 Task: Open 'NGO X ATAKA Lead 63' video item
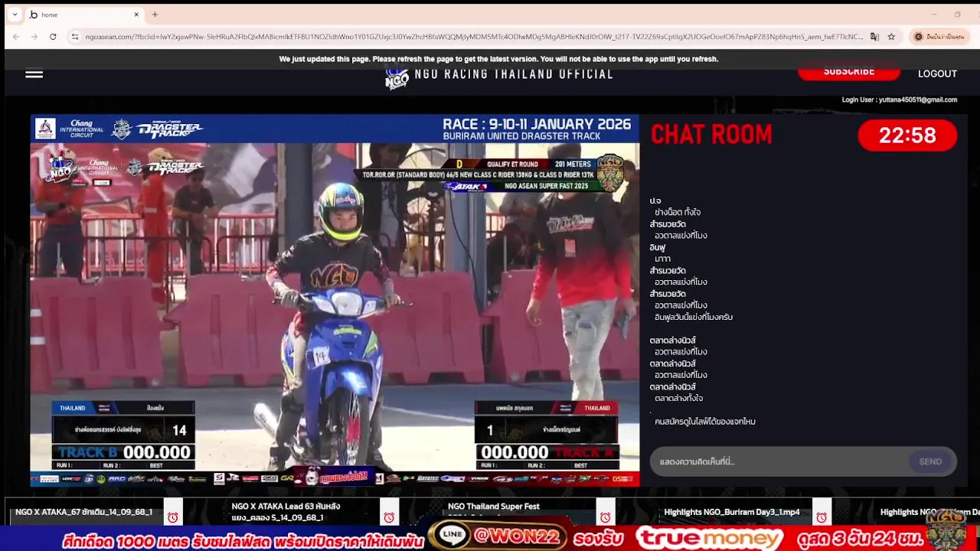coord(286,511)
